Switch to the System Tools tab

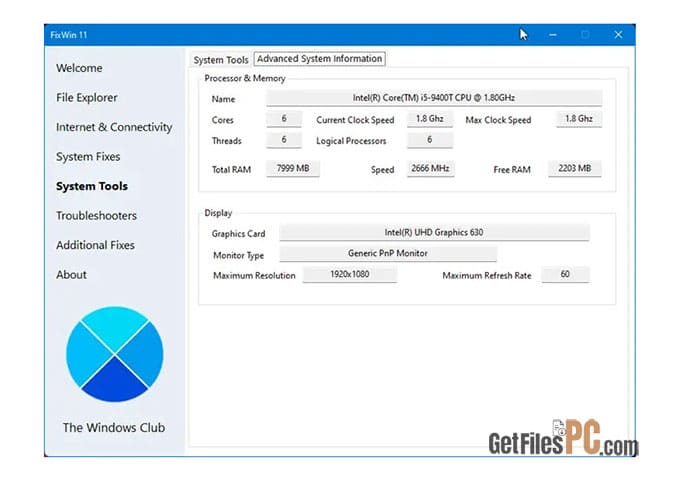coord(221,60)
